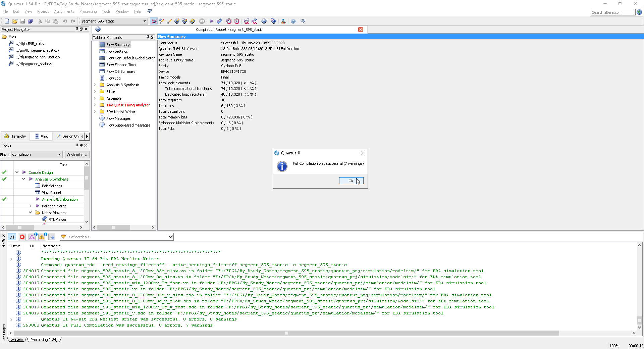Image resolution: width=644 pixels, height=349 pixels.
Task: Toggle the critical warning messages filter
Action: tap(32, 237)
